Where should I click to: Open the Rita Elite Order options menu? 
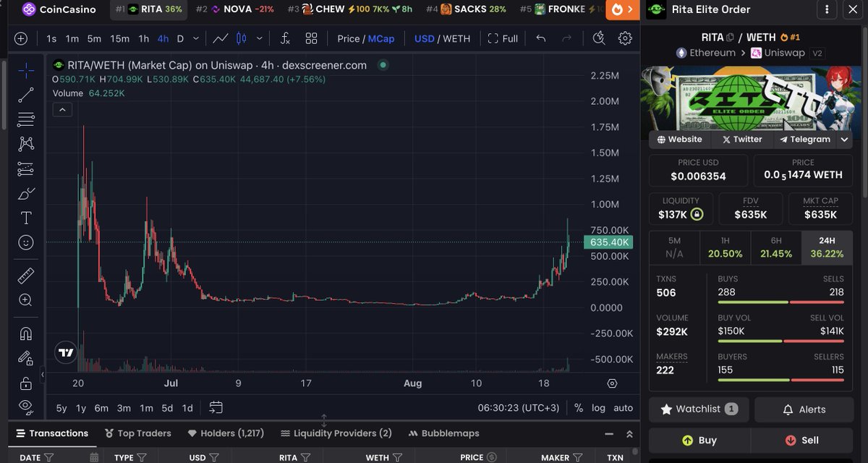point(827,9)
